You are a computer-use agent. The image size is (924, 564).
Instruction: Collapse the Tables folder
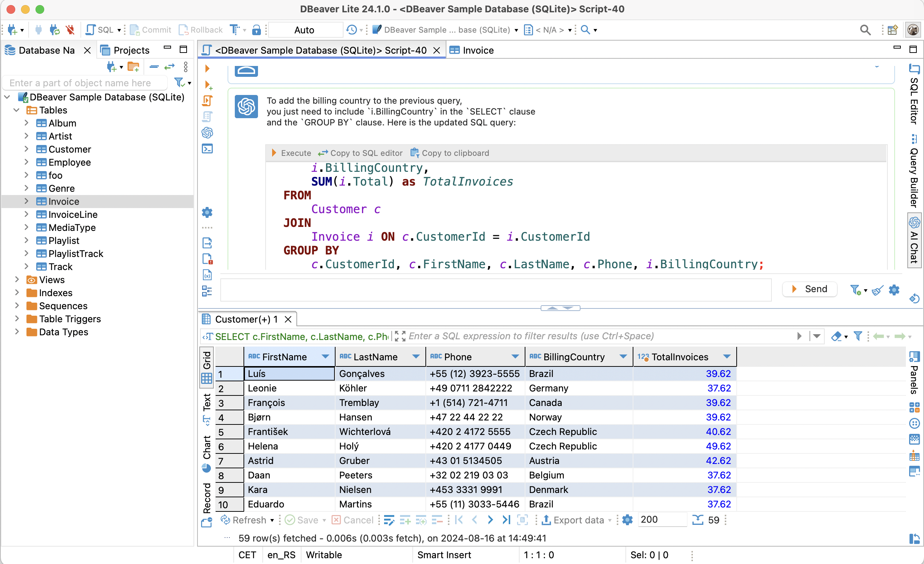[17, 110]
